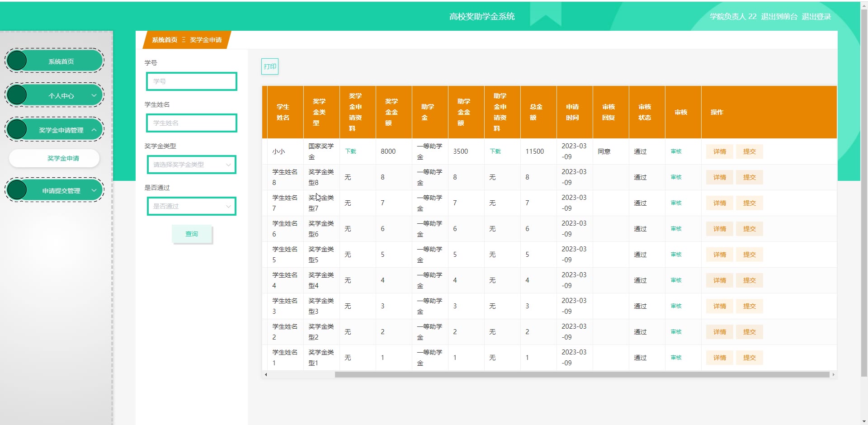The width and height of the screenshot is (868, 425).
Task: Open 详情 for 学生姓名3
Action: click(x=720, y=306)
